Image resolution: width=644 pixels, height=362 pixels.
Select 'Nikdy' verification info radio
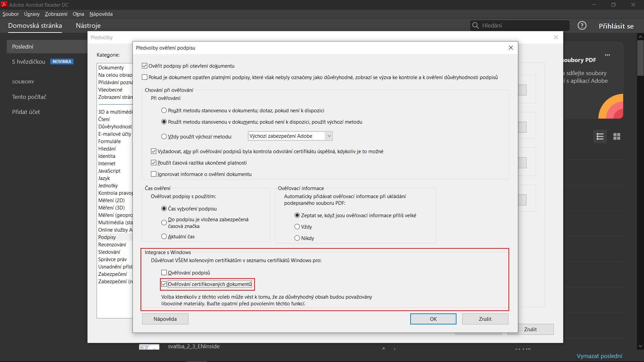pos(297,238)
